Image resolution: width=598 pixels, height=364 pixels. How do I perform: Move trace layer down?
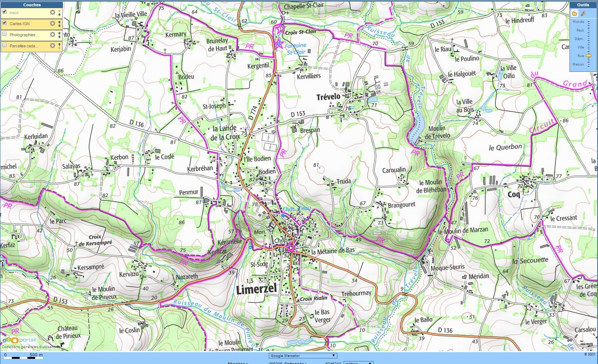tap(59, 14)
